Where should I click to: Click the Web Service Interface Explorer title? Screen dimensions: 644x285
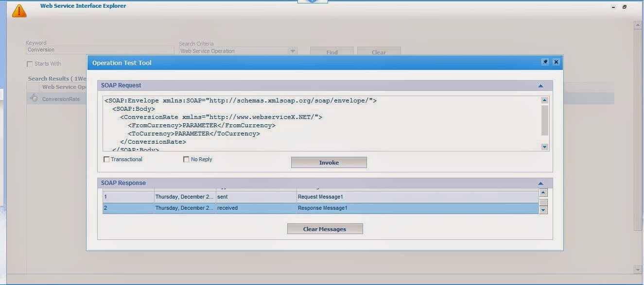point(83,6)
